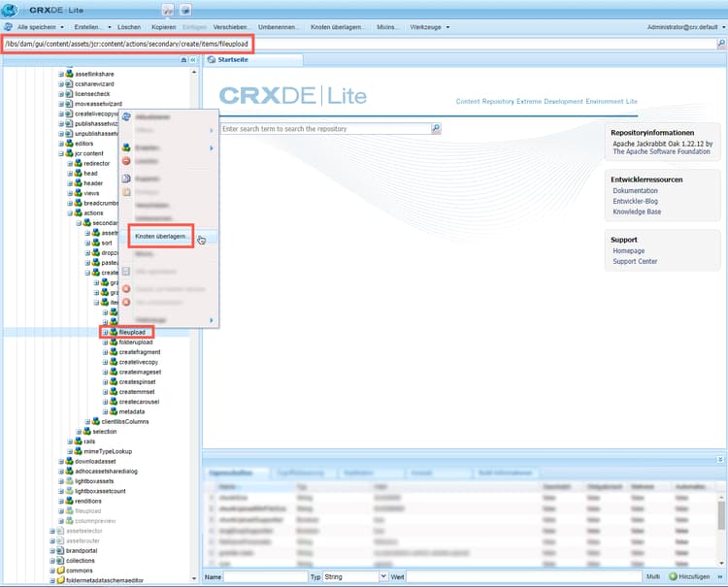Select the metadata tree node
728x587 pixels.
point(131,411)
